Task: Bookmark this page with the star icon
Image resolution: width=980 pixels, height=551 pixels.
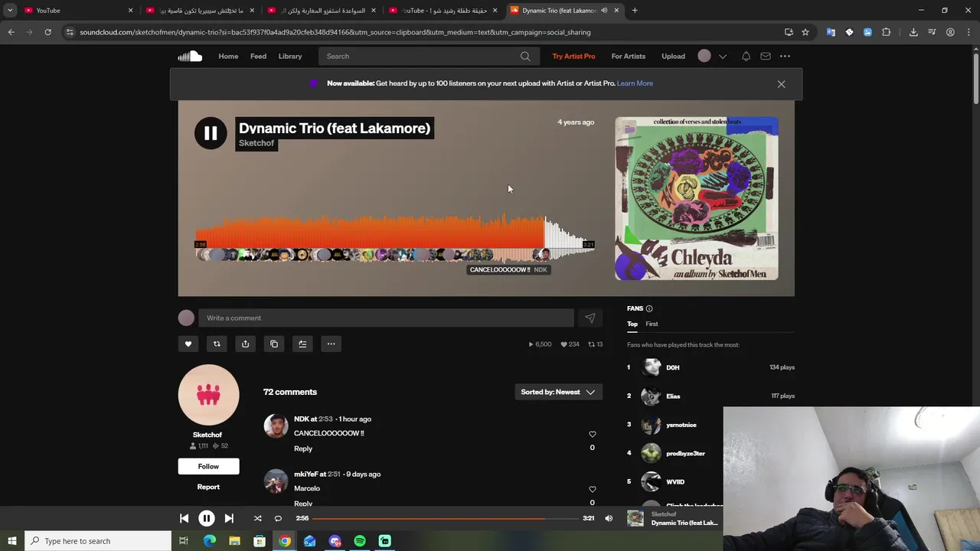Action: [x=805, y=32]
